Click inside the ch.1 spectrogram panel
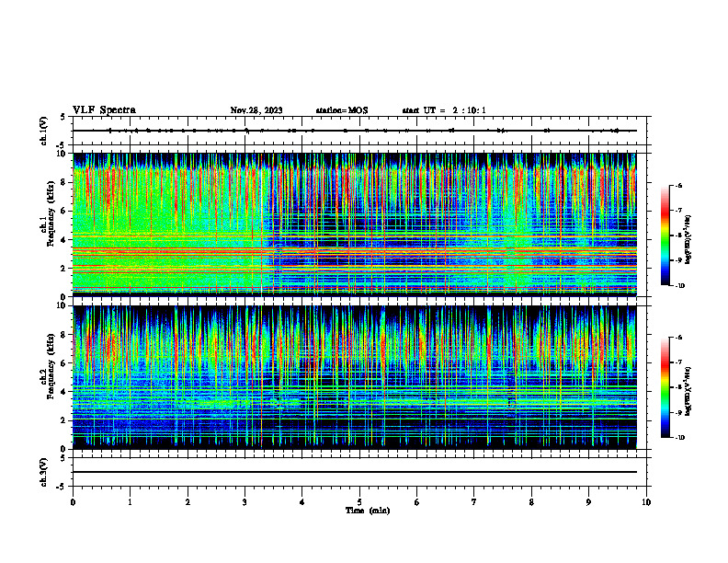728x563 pixels. click(355, 224)
